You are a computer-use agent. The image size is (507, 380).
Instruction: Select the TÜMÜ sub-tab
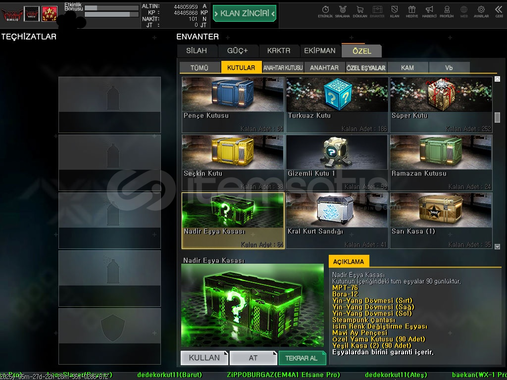pyautogui.click(x=199, y=68)
